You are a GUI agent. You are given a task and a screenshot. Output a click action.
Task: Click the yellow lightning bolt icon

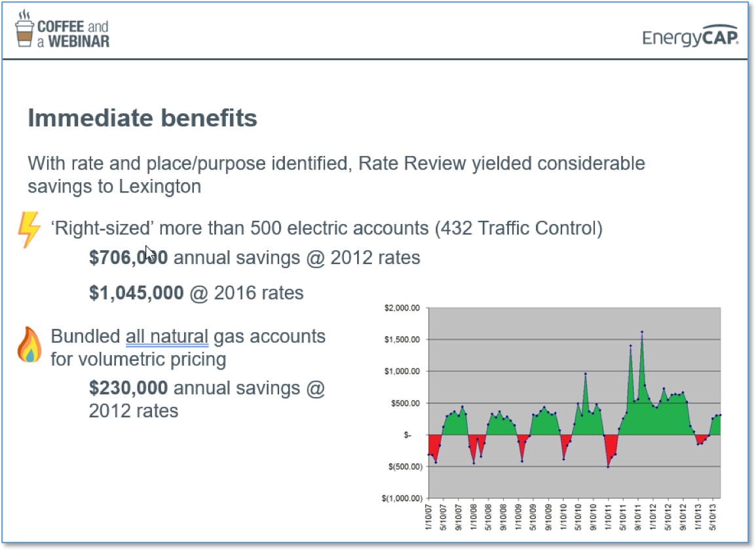coord(29,231)
